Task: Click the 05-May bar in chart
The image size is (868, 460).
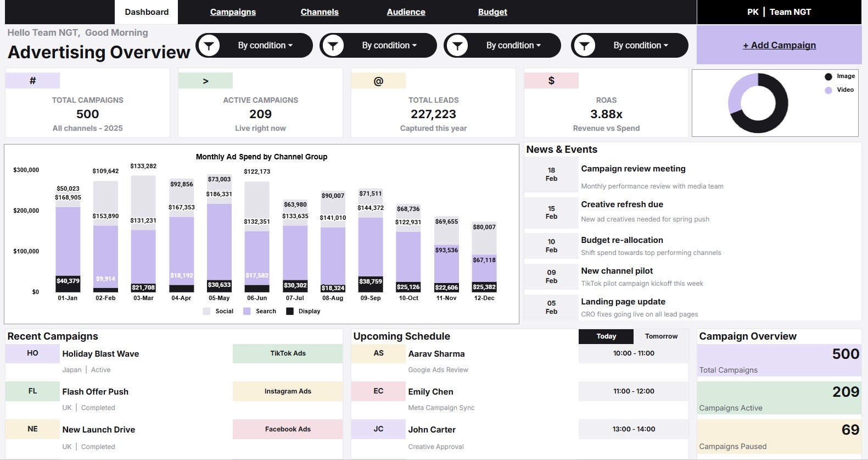Action: pos(219,234)
